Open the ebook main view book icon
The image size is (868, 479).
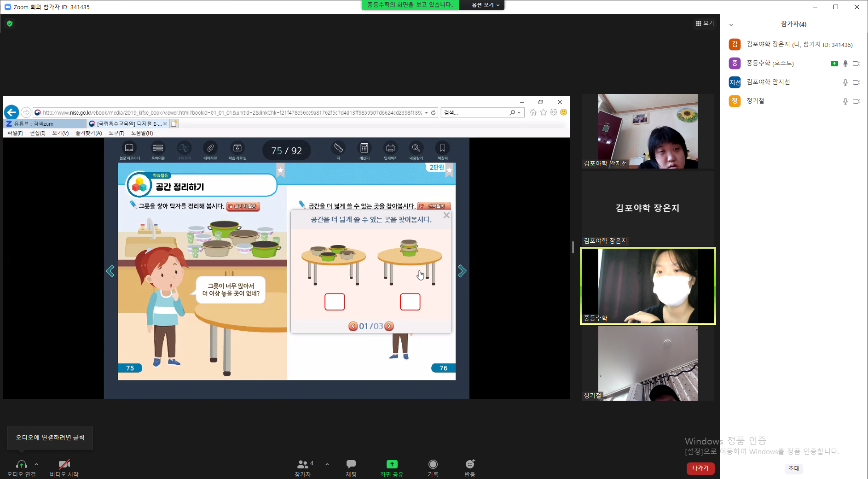(x=129, y=148)
